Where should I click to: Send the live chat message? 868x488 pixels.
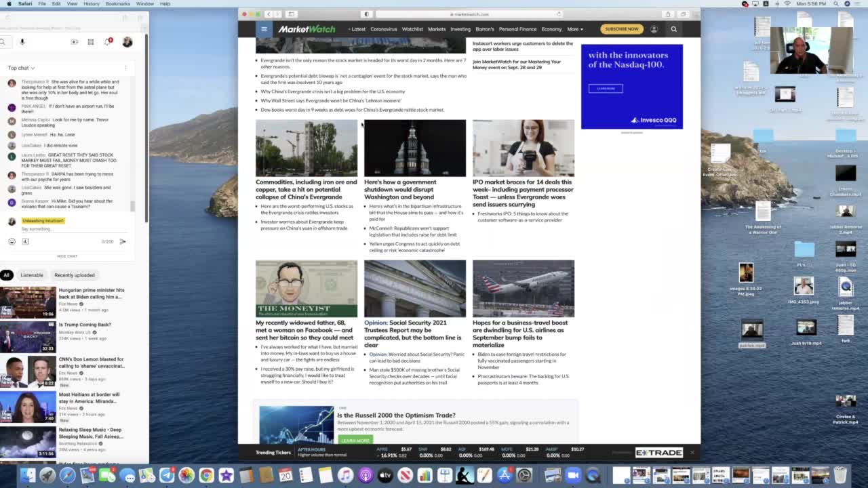coord(123,241)
